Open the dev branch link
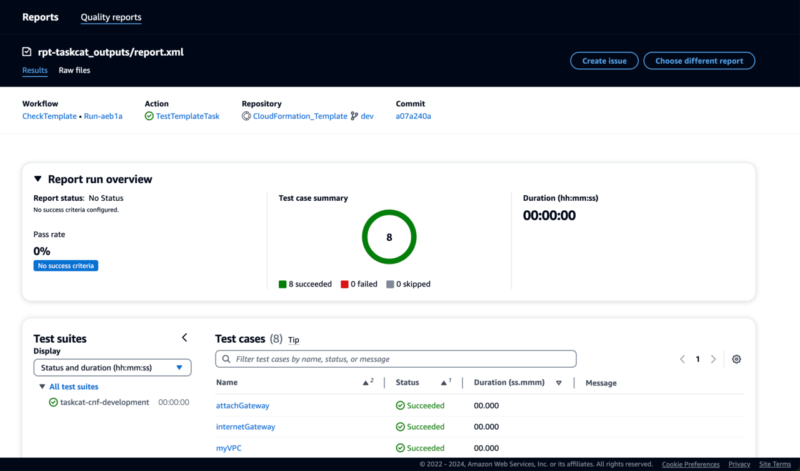 pos(367,116)
